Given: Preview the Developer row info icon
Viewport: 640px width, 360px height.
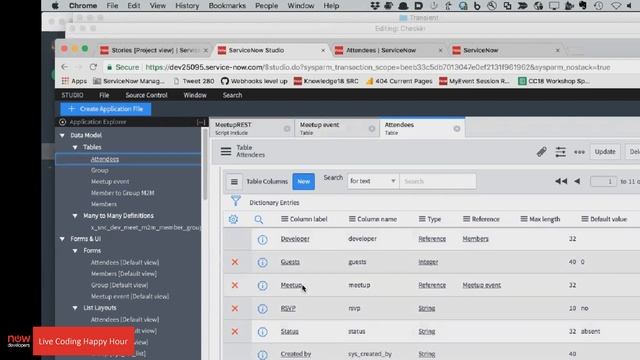Looking at the screenshot, I should (x=262, y=239).
